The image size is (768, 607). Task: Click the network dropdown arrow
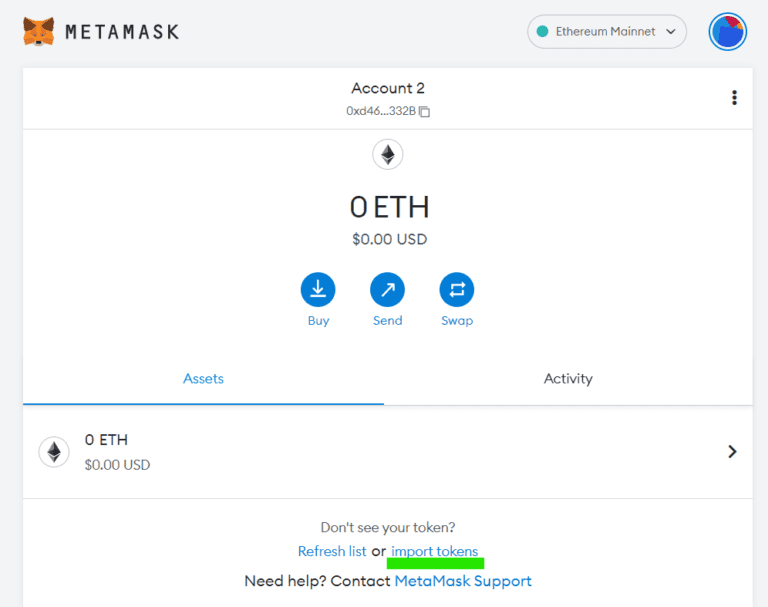[671, 31]
